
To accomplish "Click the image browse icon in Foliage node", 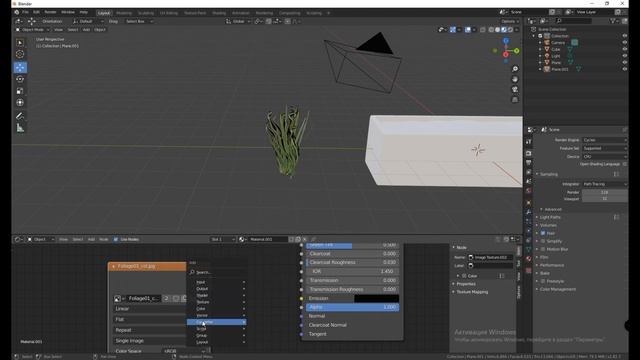I will 118,299.
